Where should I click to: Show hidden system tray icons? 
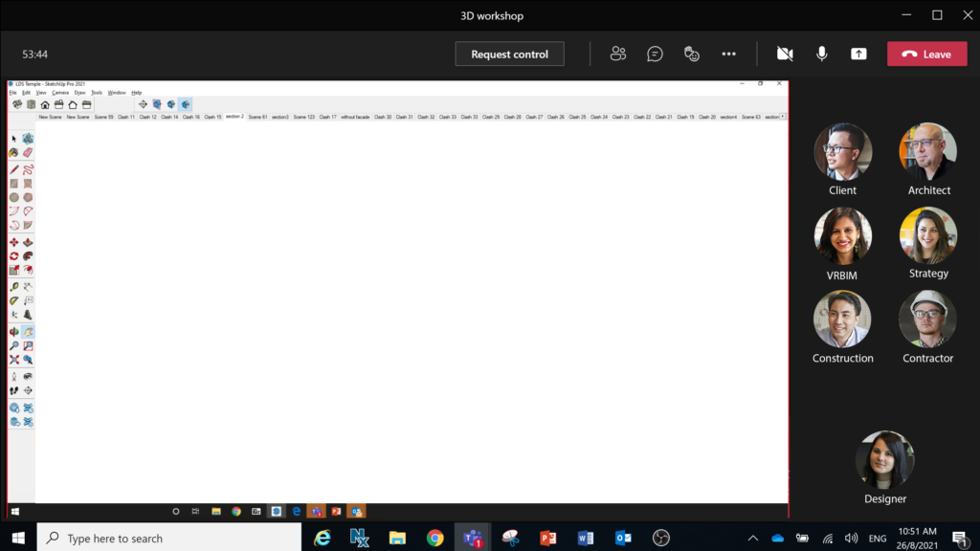753,539
